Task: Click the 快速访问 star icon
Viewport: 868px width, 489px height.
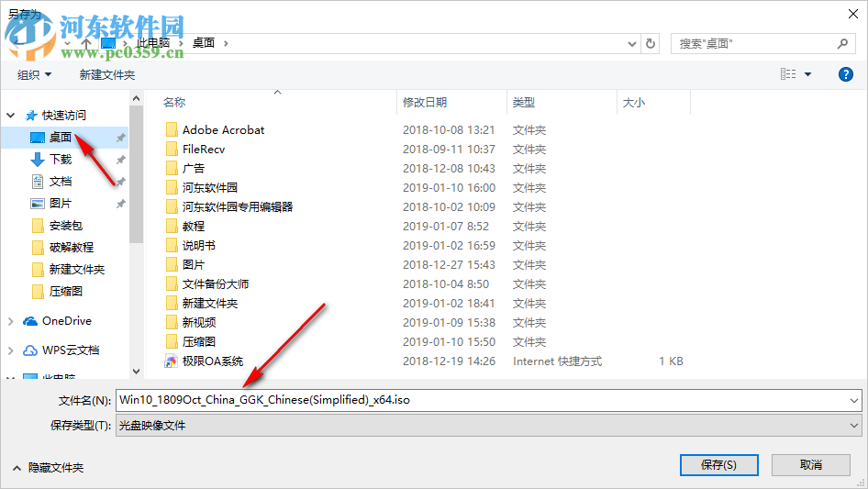Action: (x=31, y=116)
